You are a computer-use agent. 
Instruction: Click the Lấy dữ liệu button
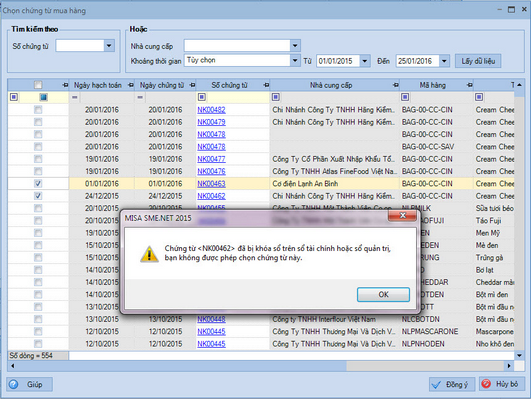(x=478, y=61)
